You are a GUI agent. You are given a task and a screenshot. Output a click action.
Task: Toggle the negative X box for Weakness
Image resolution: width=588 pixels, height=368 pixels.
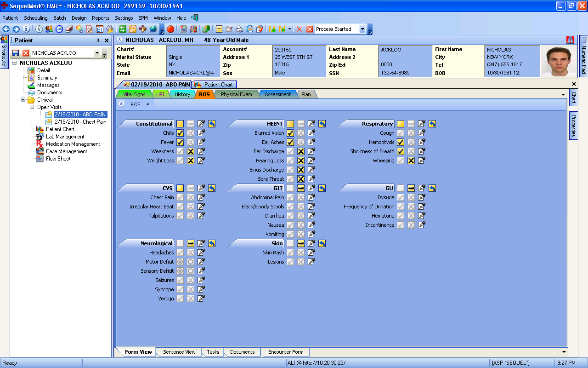[191, 151]
